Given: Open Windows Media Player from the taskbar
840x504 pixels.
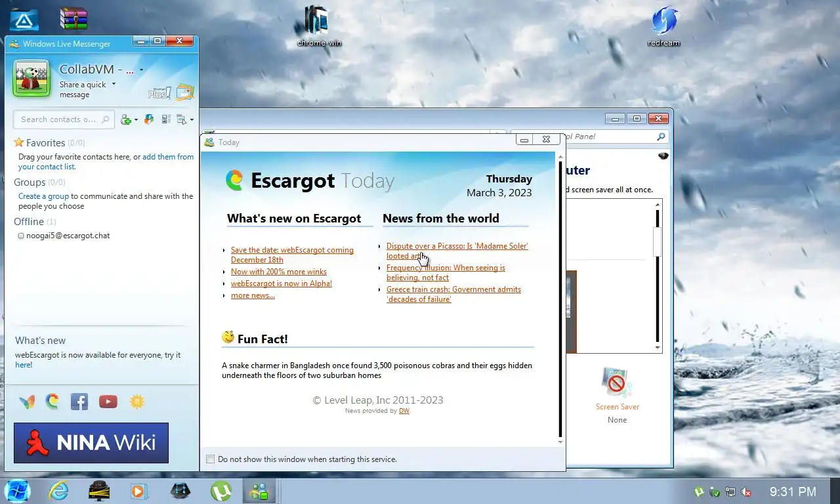Looking at the screenshot, I should pos(138,491).
